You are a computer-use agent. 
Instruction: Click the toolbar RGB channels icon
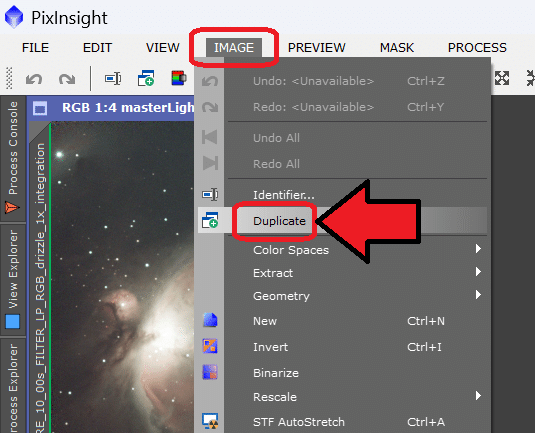coord(178,78)
